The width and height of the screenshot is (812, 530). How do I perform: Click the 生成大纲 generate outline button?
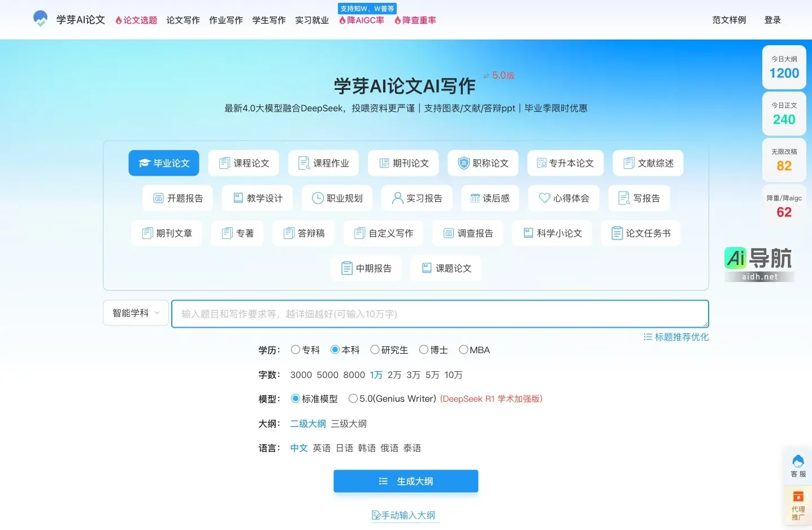405,481
